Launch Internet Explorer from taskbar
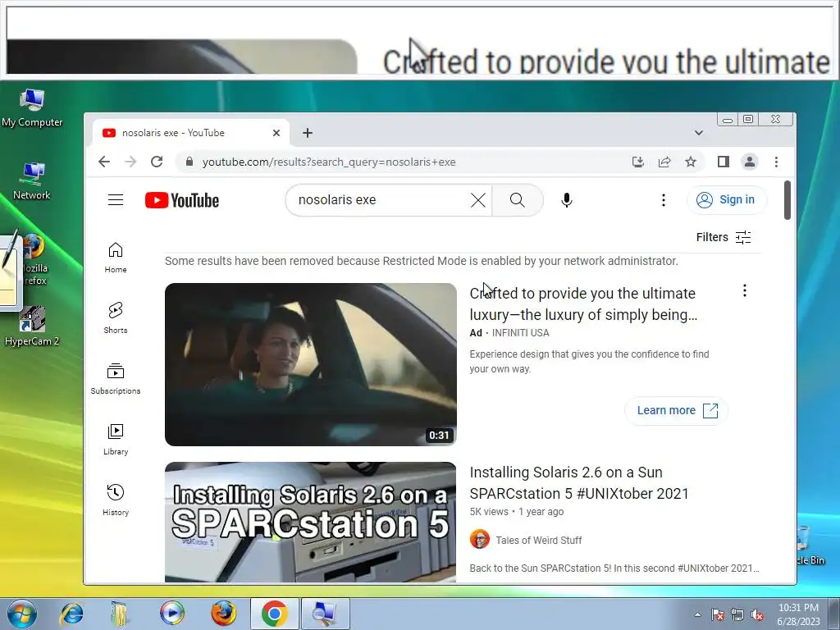 click(x=72, y=614)
